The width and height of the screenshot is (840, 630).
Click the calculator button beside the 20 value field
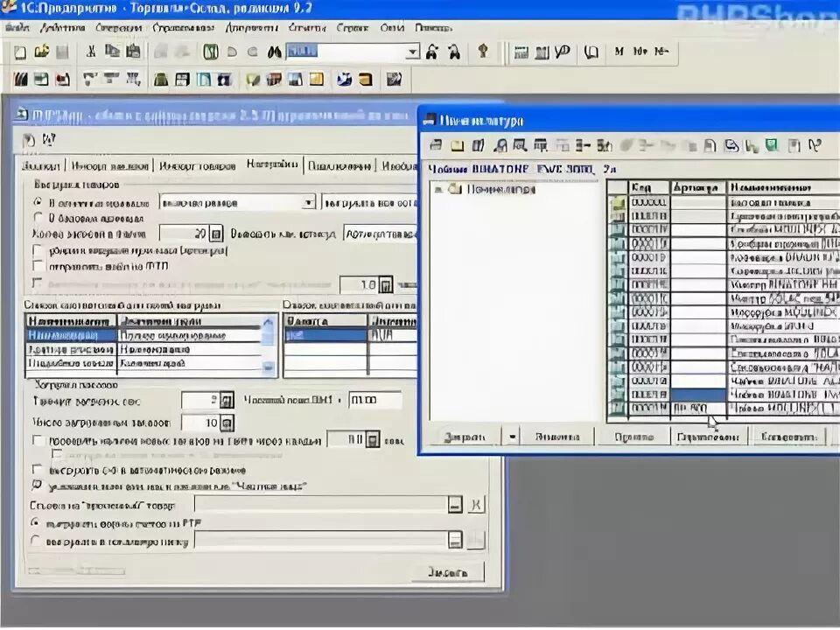click(216, 234)
